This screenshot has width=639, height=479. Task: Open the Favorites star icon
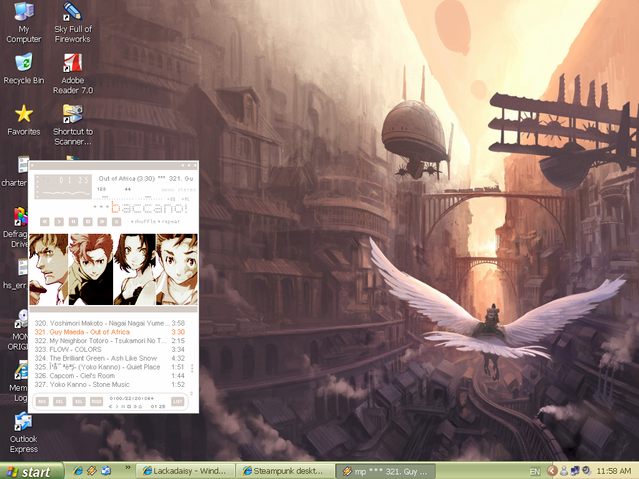click(24, 120)
